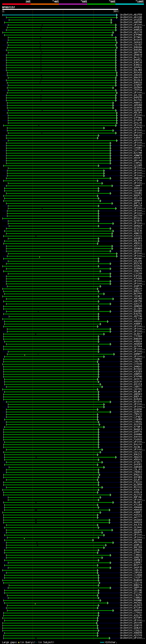Screen dimensions: 146x644
Task: Click the red ~20% identity color band
Action: (x=16, y=4)
